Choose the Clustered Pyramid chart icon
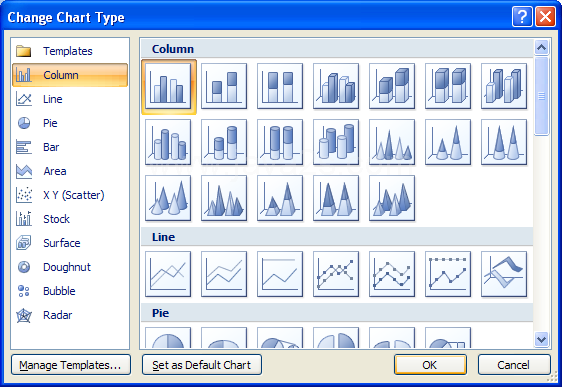 pyautogui.click(x=224, y=198)
